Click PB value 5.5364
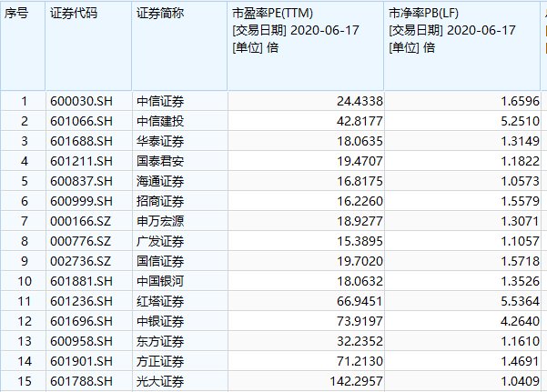 click(520, 301)
